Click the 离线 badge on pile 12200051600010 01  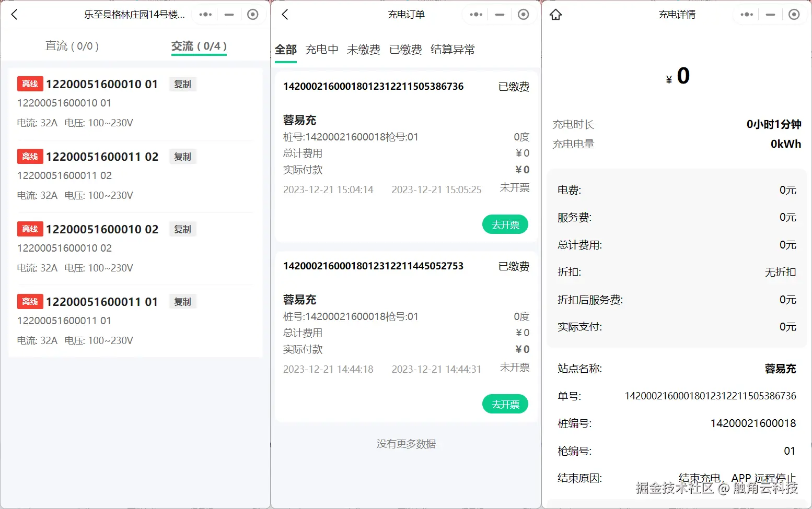(x=30, y=84)
